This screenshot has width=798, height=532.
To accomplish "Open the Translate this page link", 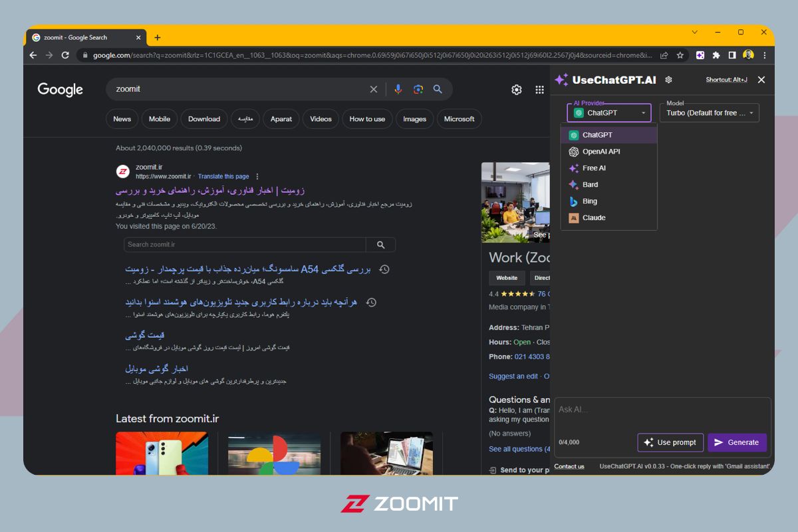I will pos(223,176).
